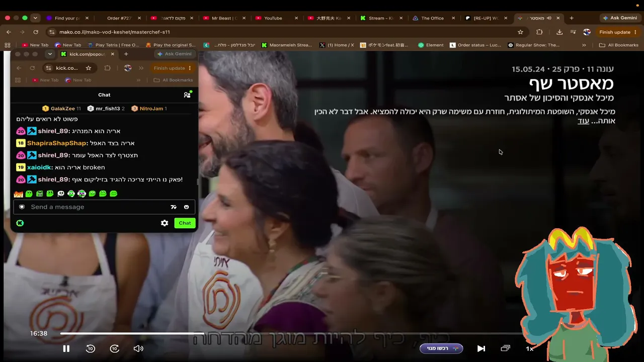View site information for mako.co.il

[x=52, y=32]
